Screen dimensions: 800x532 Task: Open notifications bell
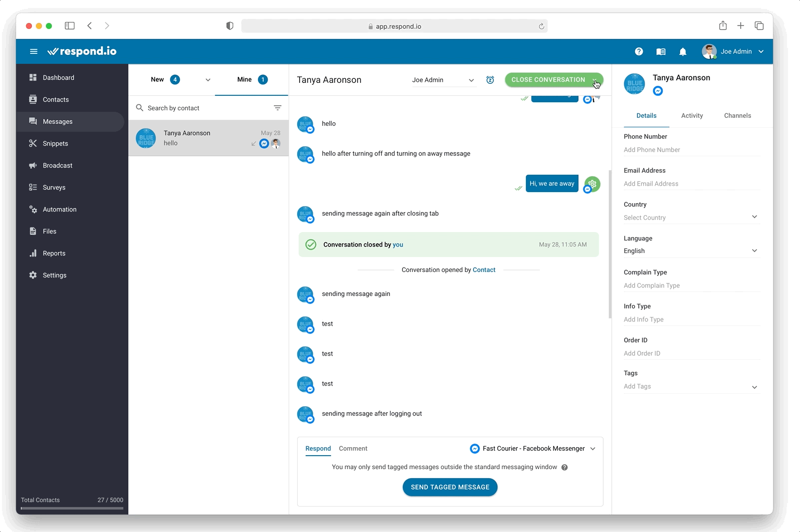683,51
